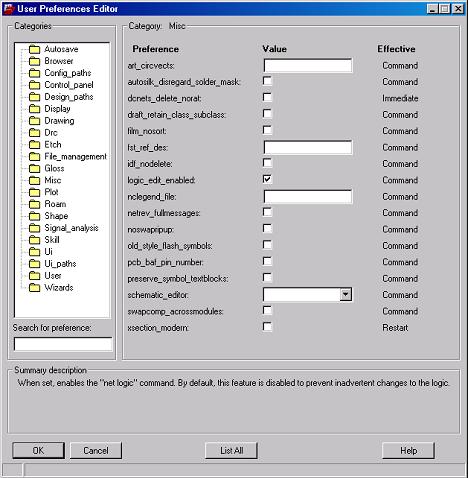Open Help for preferences

[x=408, y=451]
